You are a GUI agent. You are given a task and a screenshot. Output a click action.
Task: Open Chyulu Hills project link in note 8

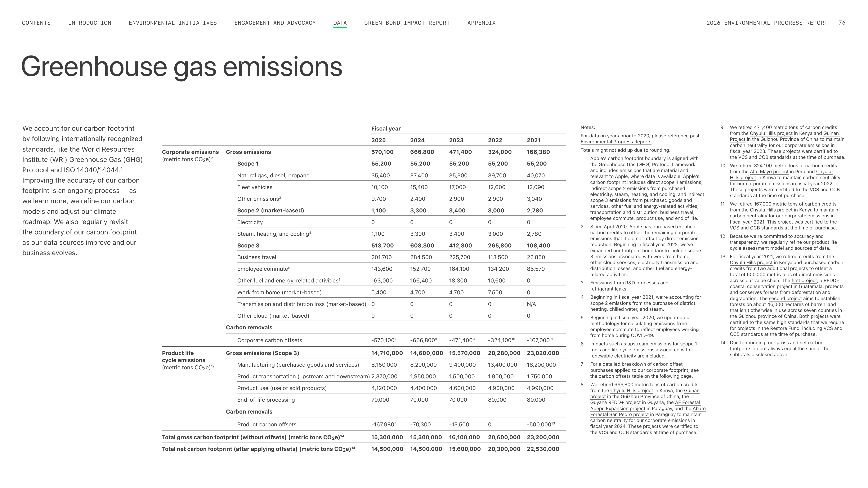coord(631,391)
